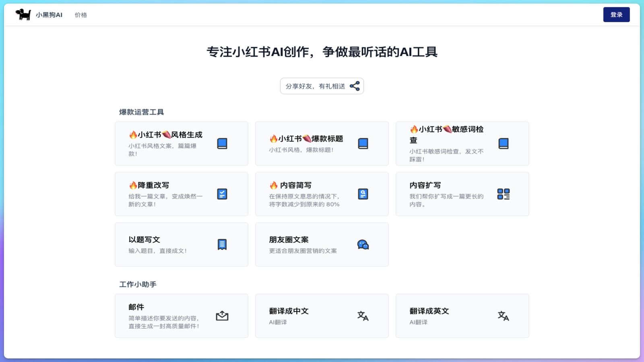The image size is (644, 362).
Task: Click description 小红书敏感词检查，发文不踩雷
Action: (447, 155)
